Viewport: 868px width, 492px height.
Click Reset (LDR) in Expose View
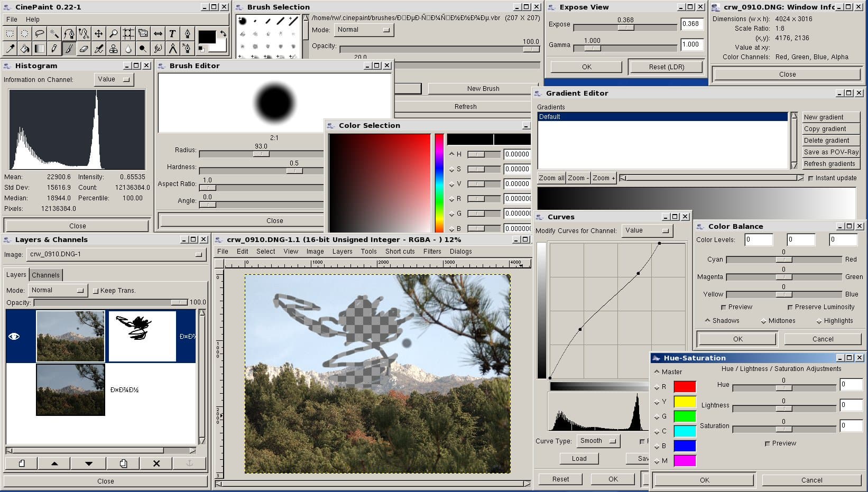pos(666,67)
